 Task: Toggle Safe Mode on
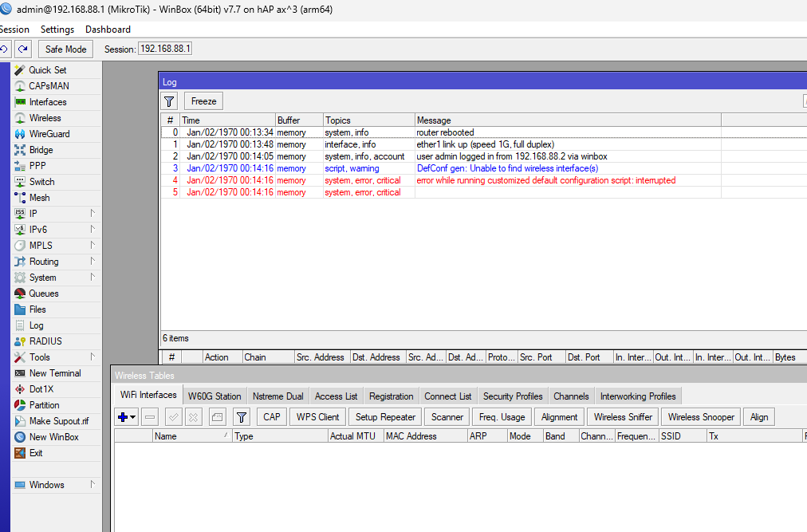(65, 49)
